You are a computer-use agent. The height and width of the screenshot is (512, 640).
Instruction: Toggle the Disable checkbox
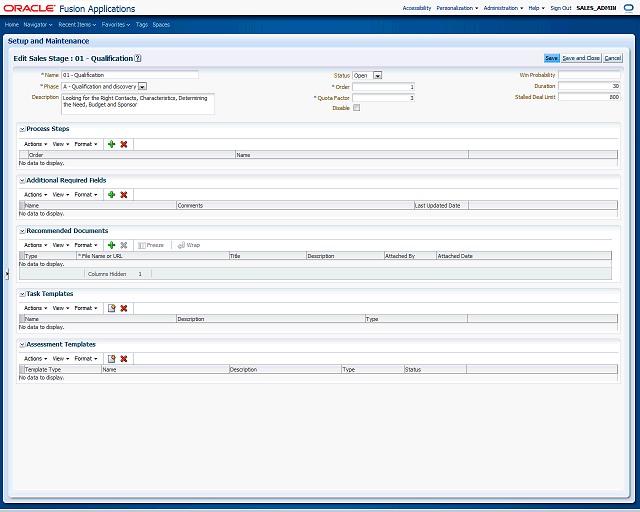pyautogui.click(x=356, y=108)
